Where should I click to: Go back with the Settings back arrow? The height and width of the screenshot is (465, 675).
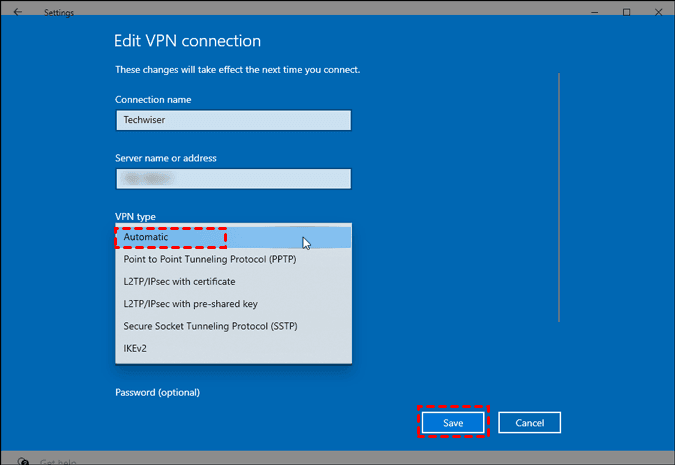pyautogui.click(x=18, y=12)
